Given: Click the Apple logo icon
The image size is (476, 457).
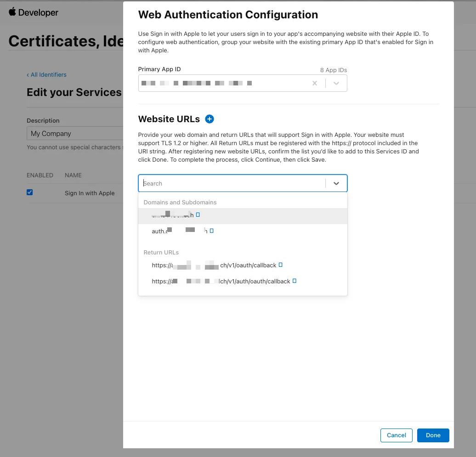Looking at the screenshot, I should [x=12, y=12].
